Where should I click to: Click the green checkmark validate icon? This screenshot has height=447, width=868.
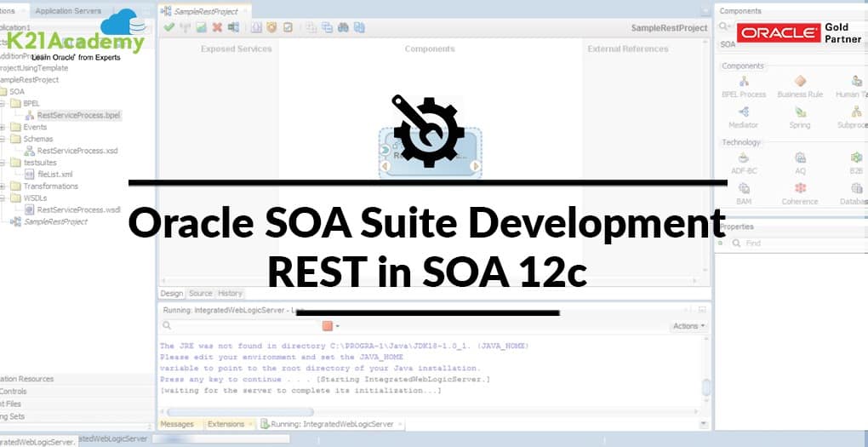169,27
